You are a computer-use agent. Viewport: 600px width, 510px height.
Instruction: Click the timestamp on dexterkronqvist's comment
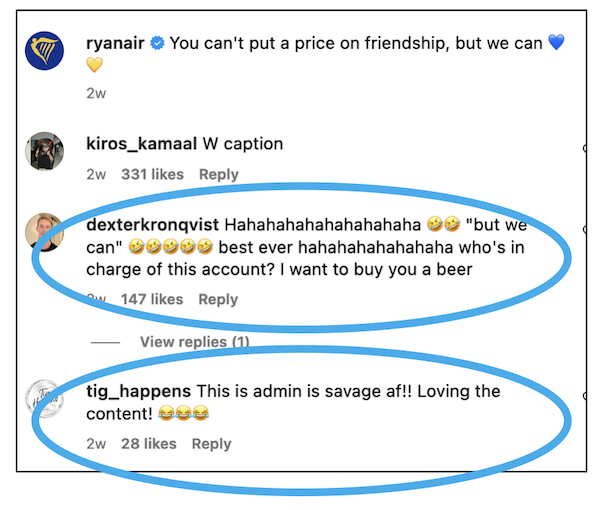click(96, 299)
